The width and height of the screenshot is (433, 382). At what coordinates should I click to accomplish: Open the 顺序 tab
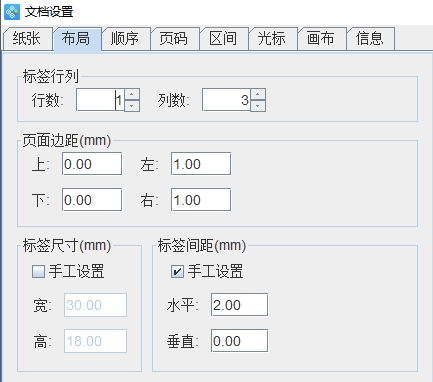point(126,39)
